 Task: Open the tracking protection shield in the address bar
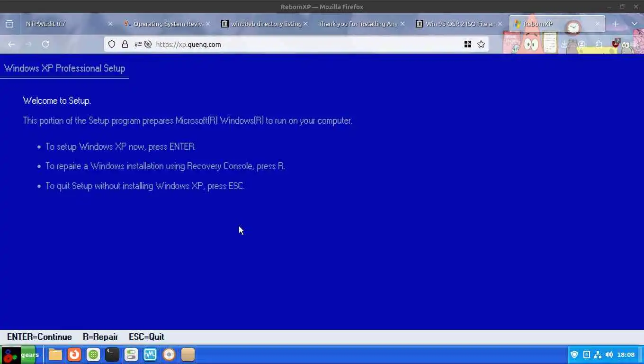112,44
